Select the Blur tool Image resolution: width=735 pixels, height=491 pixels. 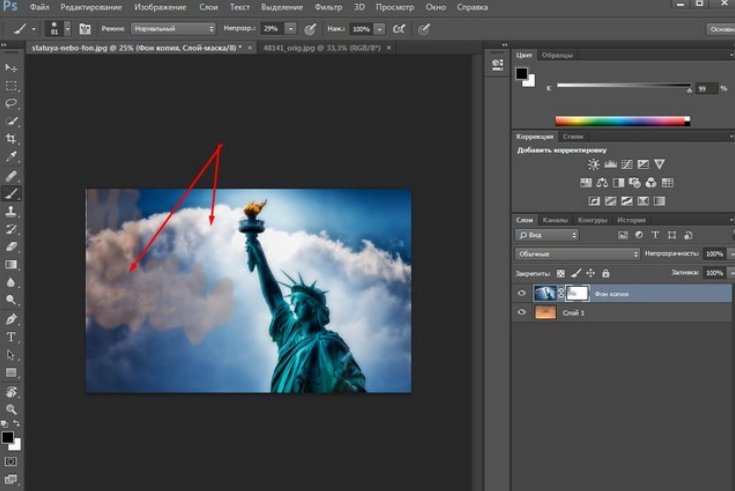coord(11,282)
